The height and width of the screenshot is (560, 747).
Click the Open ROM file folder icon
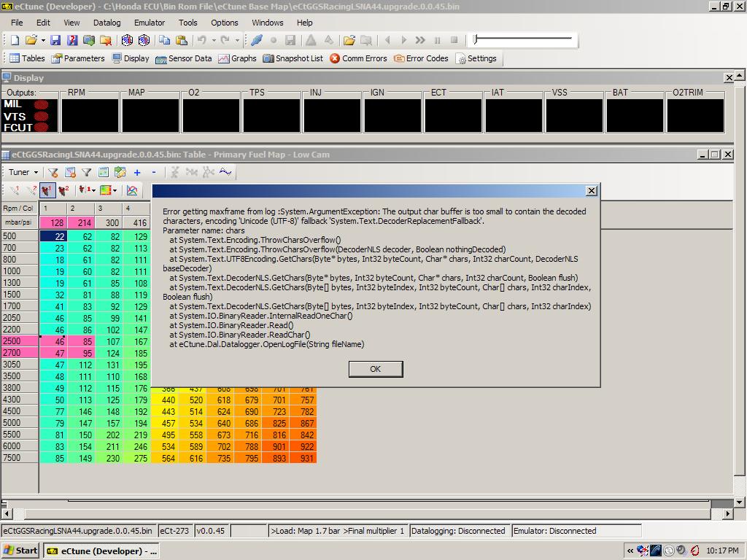(31, 41)
